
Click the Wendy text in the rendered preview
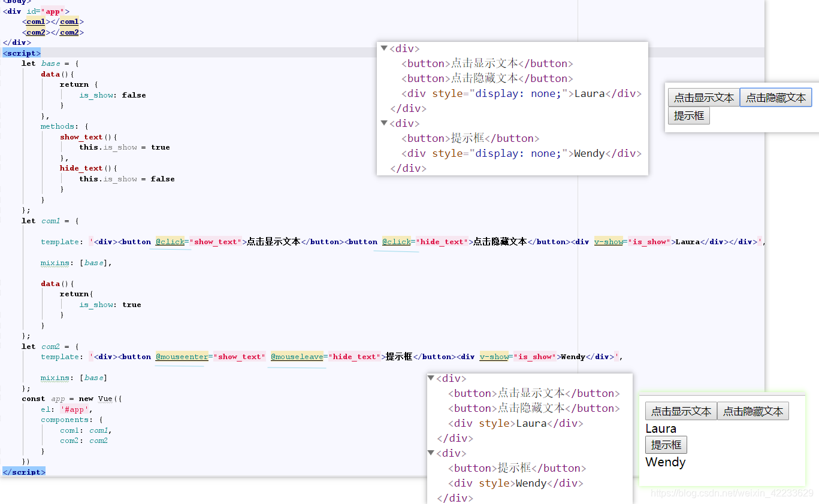pos(666,462)
